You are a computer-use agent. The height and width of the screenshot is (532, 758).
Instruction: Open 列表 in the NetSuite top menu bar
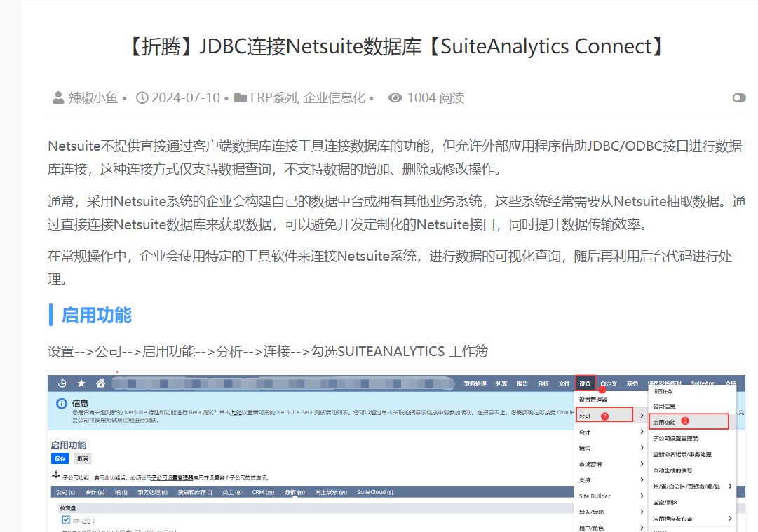(501, 383)
